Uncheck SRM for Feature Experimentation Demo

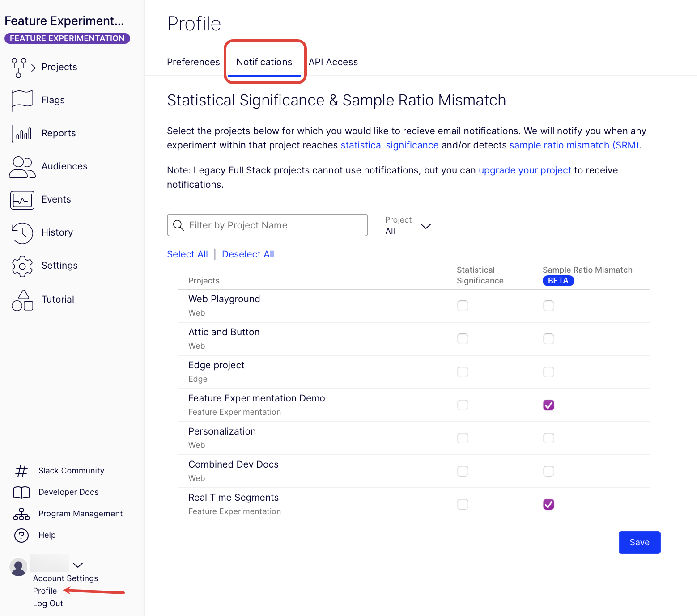548,405
